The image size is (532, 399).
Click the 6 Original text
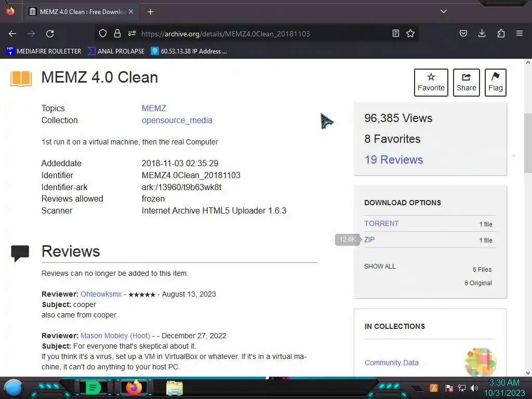tap(478, 283)
